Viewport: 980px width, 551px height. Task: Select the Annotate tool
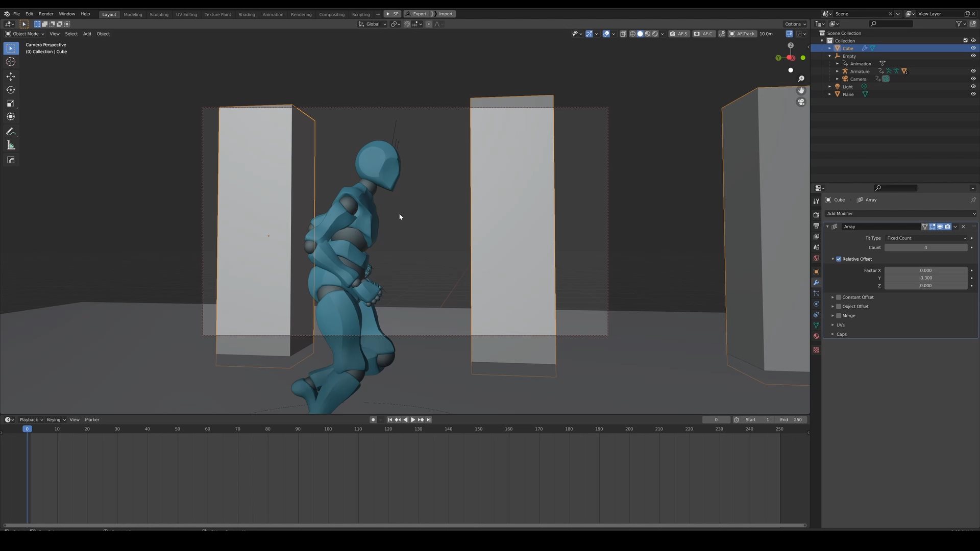[x=11, y=132]
